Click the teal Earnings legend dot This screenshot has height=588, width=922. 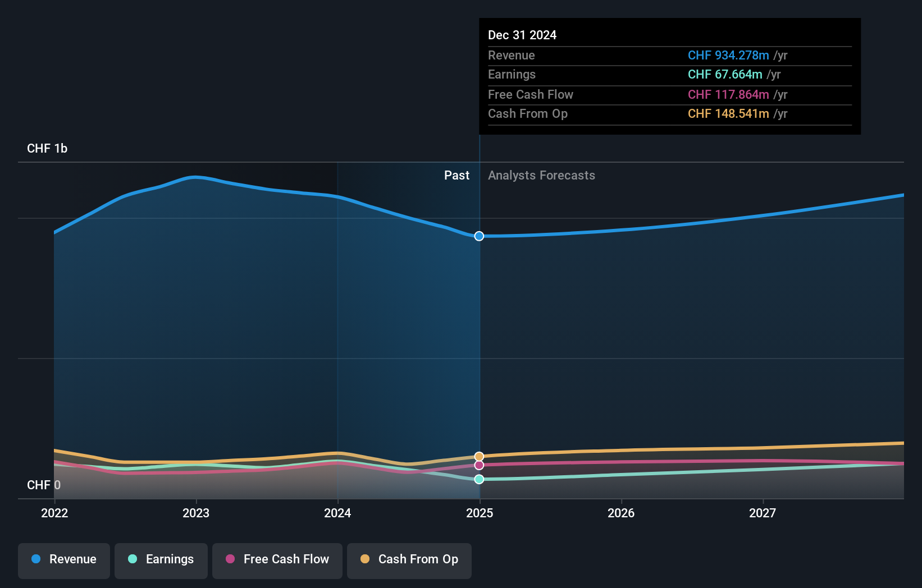133,559
